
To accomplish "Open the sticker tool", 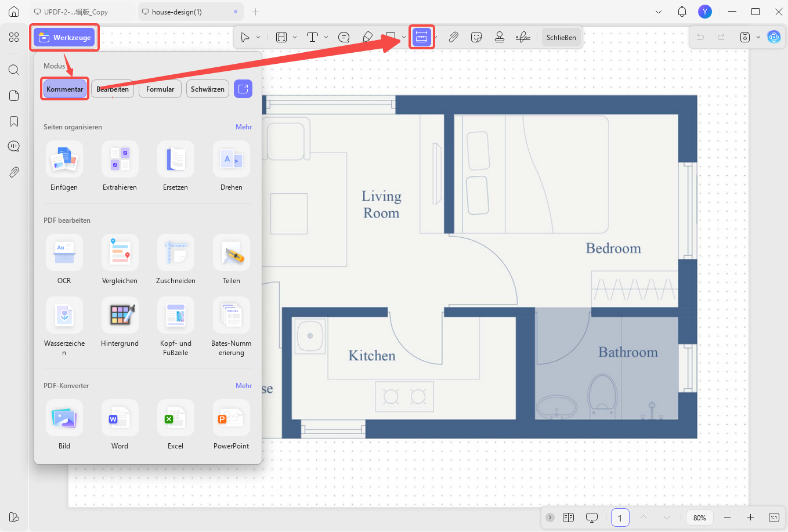I will point(476,37).
